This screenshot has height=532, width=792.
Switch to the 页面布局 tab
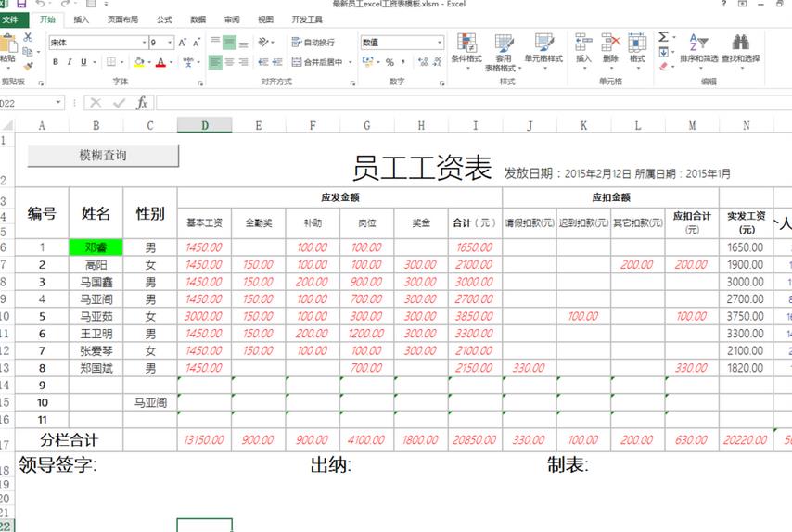pos(122,19)
